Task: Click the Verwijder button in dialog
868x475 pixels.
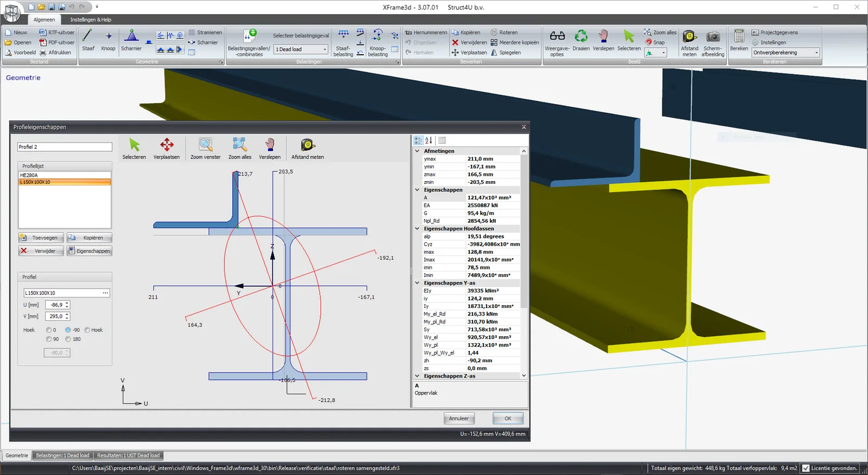Action: point(41,251)
